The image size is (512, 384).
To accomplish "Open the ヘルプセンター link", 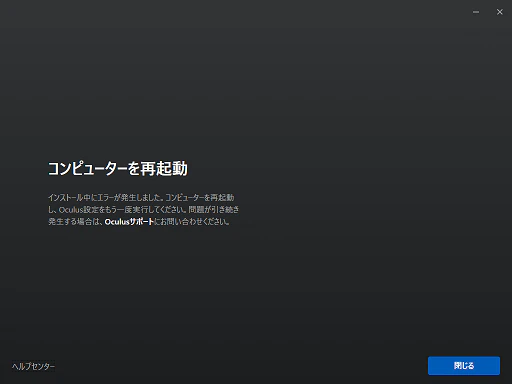I will [34, 366].
